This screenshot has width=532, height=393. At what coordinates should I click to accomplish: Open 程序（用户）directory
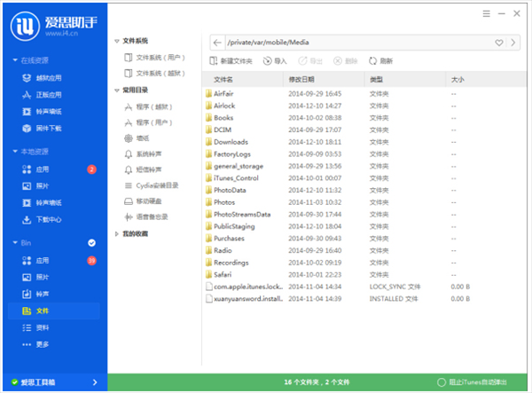149,122
